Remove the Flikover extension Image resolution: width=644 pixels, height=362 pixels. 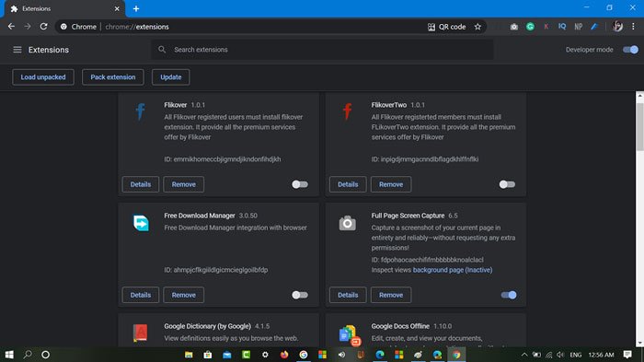184,184
